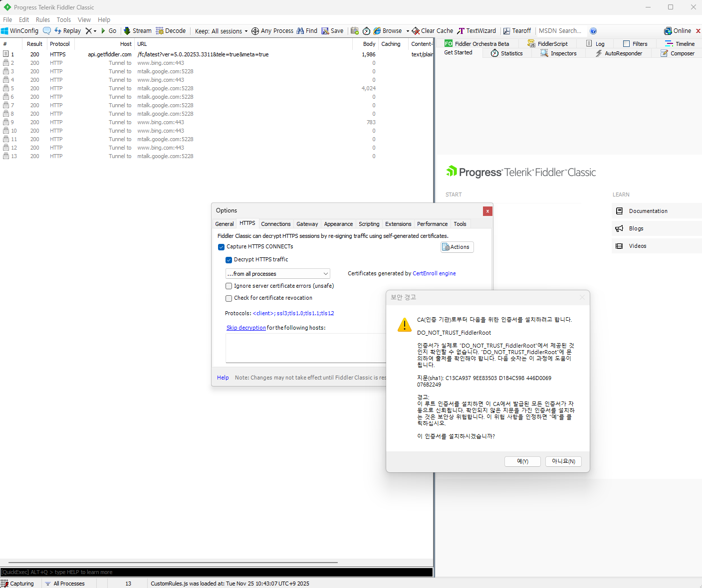Click All Processes filter in status bar
The image size is (702, 588).
(x=65, y=584)
